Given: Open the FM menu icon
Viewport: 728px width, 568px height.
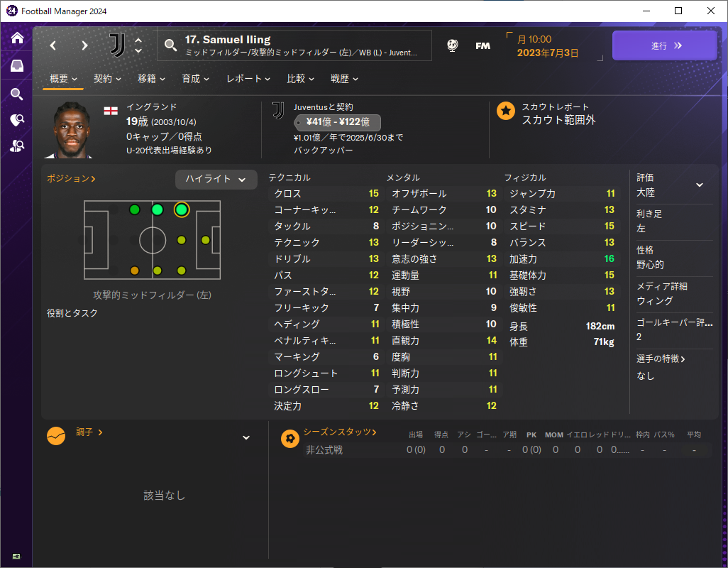Looking at the screenshot, I should (x=483, y=45).
